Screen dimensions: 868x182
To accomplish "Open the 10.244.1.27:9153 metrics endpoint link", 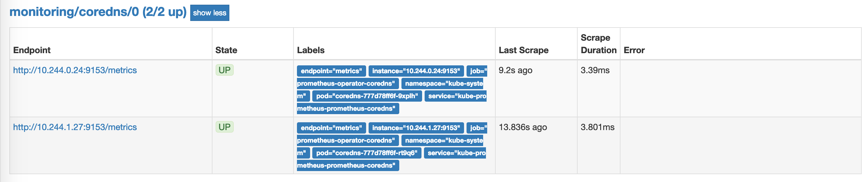I will pos(75,127).
